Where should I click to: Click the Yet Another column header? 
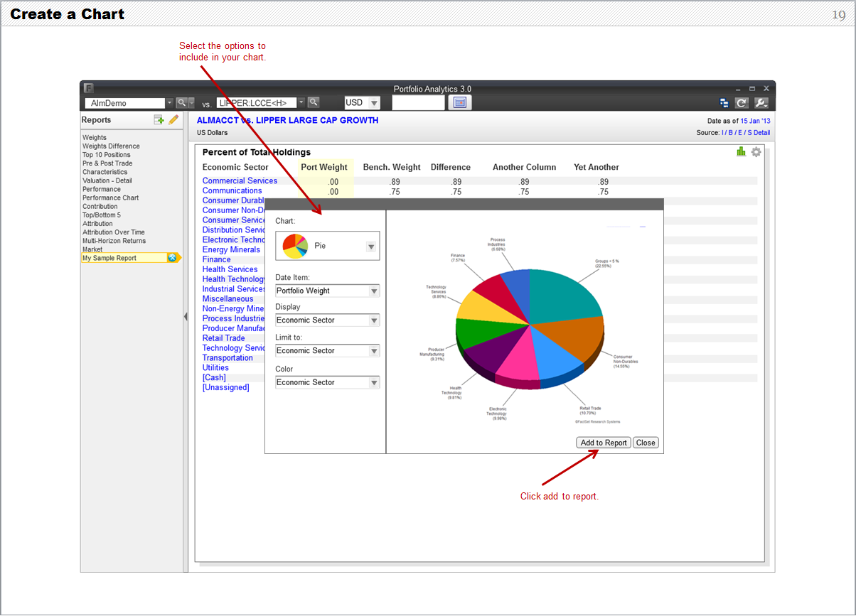(596, 168)
